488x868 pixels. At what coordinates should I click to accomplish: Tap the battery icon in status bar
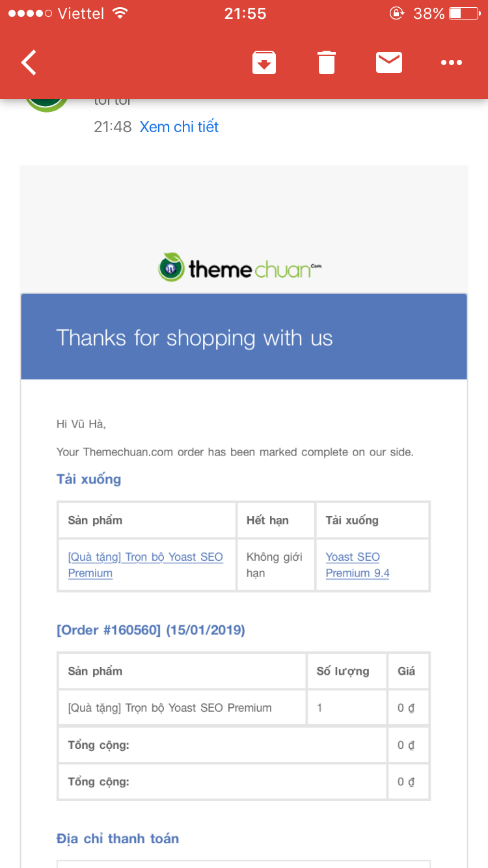[x=464, y=14]
